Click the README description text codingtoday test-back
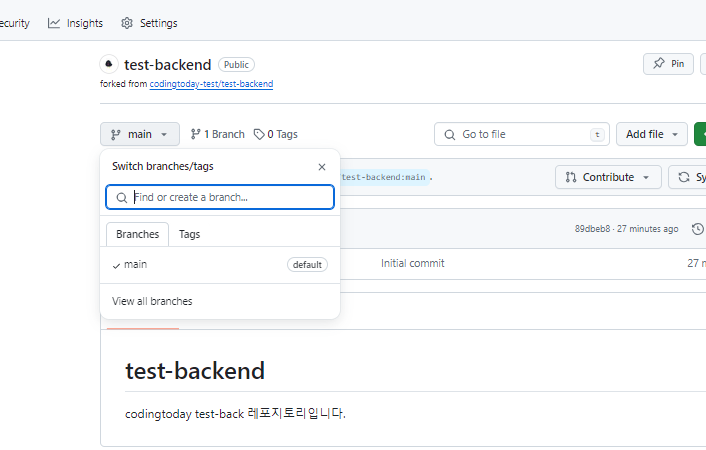706x450 pixels. [184, 414]
